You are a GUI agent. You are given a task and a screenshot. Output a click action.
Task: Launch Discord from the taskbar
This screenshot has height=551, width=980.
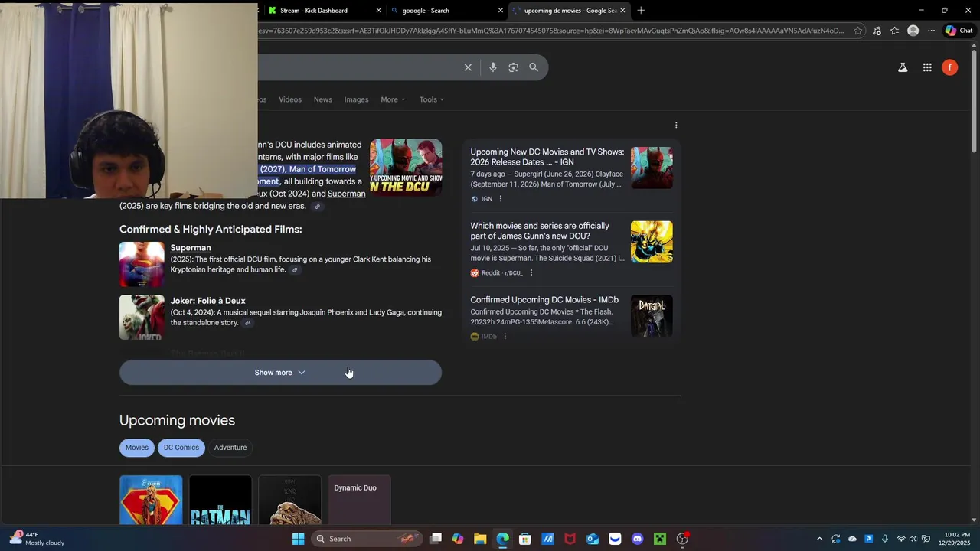(637, 539)
